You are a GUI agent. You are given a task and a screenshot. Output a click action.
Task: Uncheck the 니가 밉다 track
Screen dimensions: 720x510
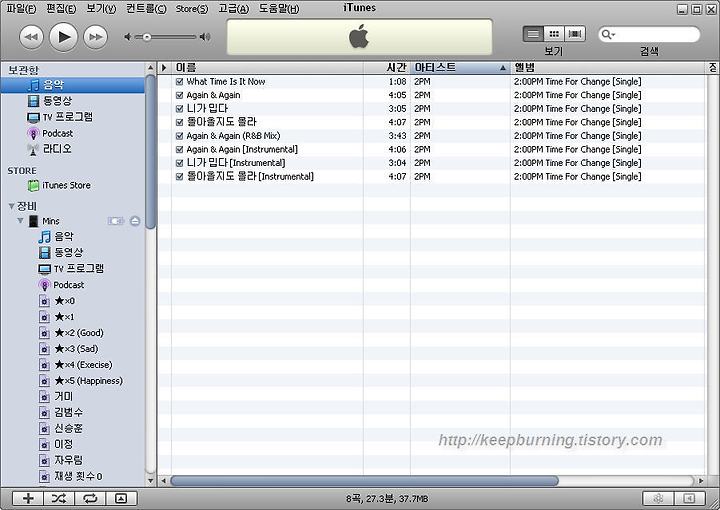[180, 109]
